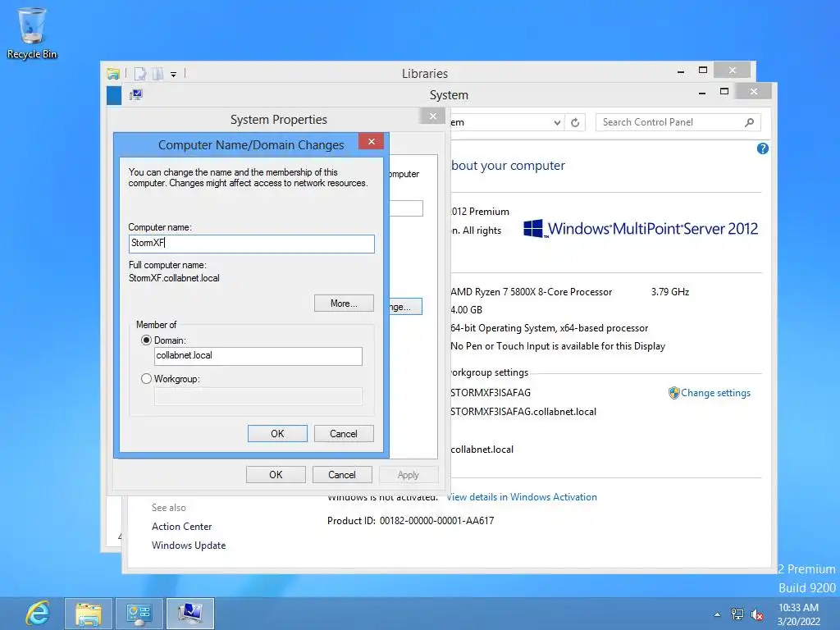Select the Workgroup radio button

[146, 379]
